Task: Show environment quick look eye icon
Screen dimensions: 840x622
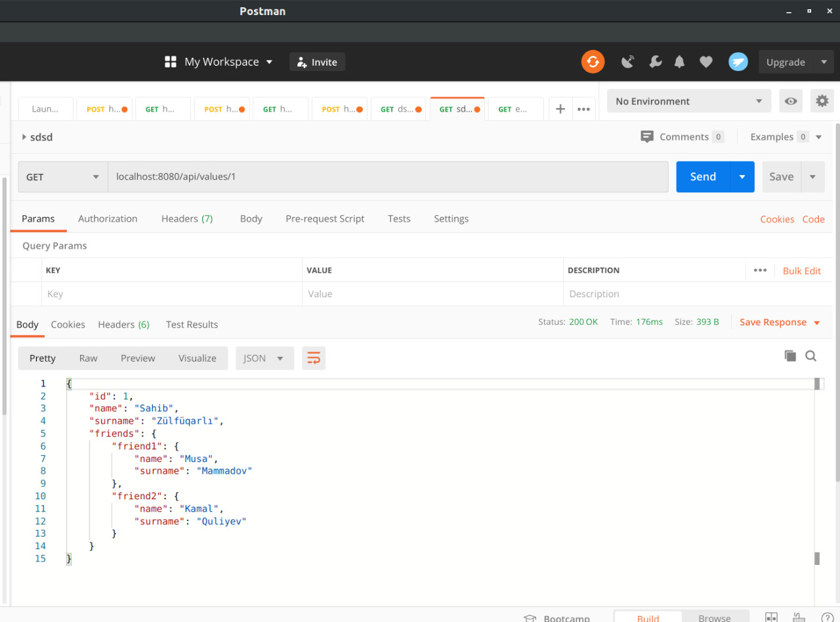Action: click(x=791, y=101)
